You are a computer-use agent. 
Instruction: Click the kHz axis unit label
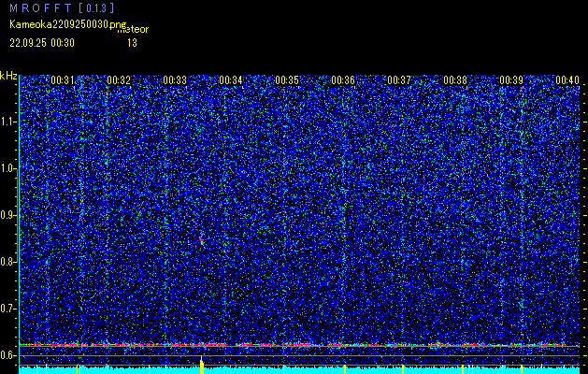click(8, 76)
